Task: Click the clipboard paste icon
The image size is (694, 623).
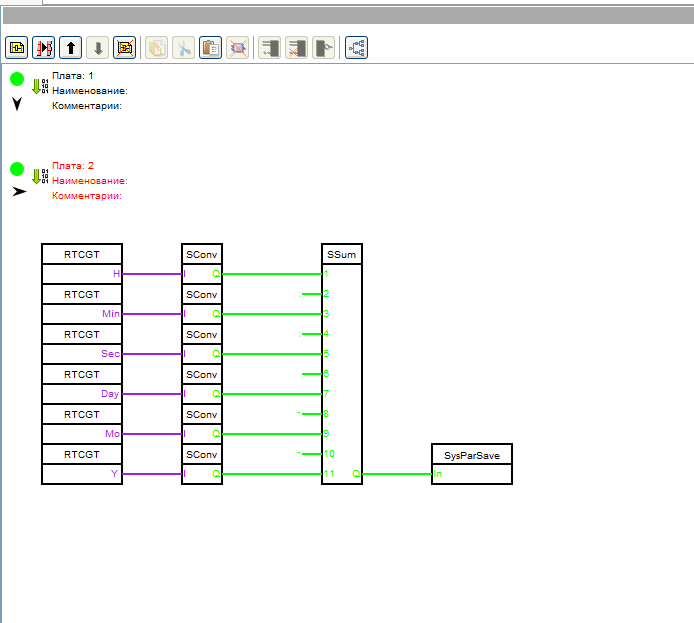Action: tap(210, 47)
